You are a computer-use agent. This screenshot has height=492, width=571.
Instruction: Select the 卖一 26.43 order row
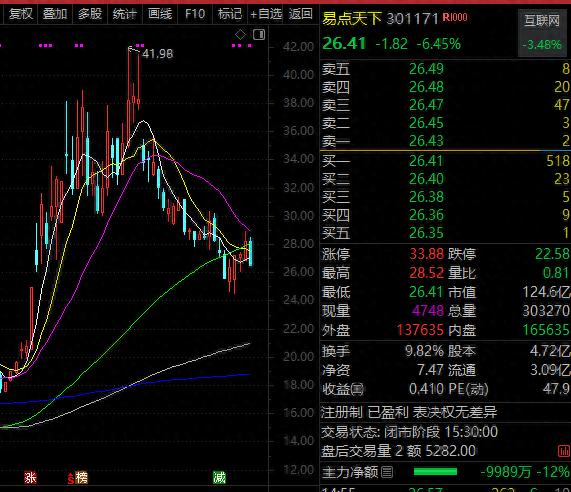coord(445,141)
